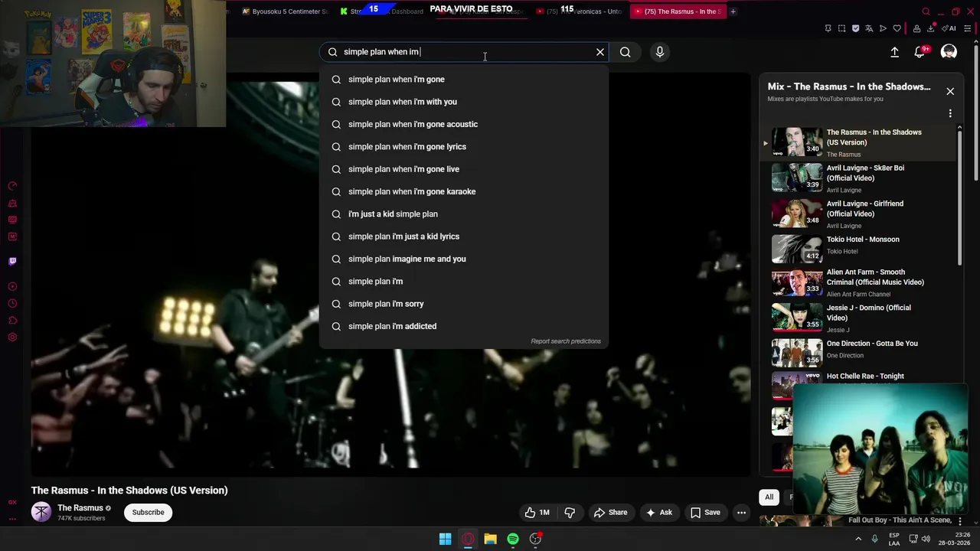Click the Share button
The image size is (980, 551).
click(x=610, y=513)
